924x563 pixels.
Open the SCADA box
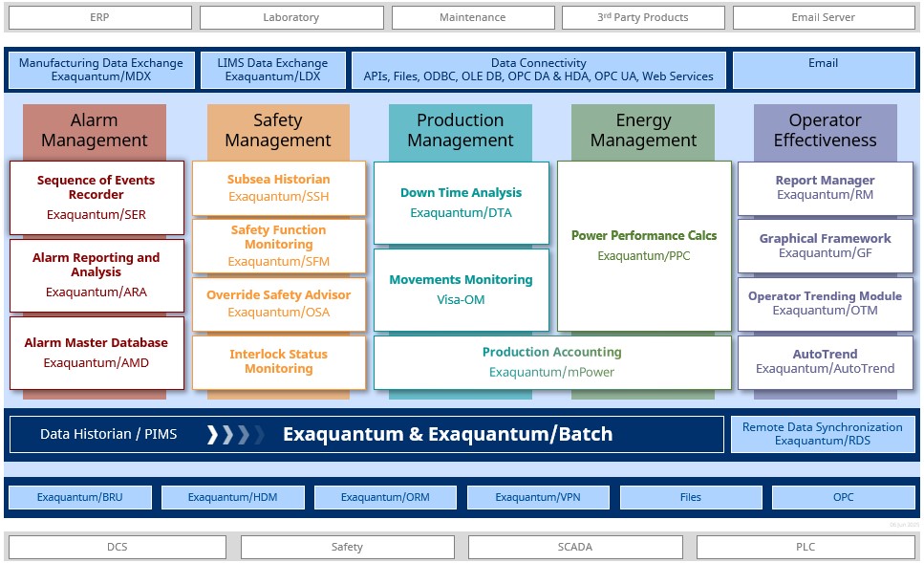point(575,547)
